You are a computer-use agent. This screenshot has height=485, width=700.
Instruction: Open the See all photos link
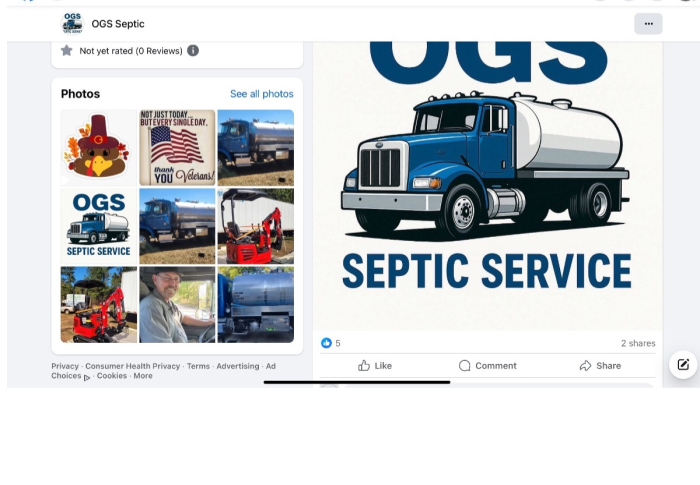tap(262, 94)
